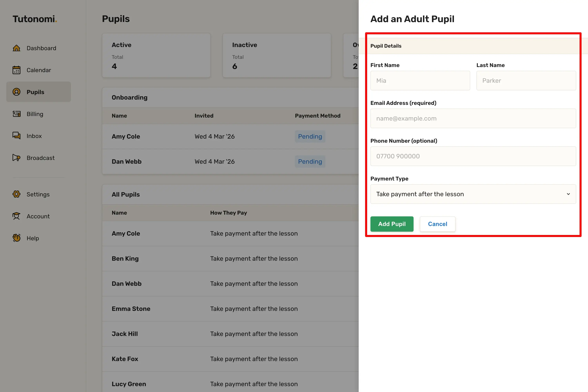Click the Billing icon in sidebar

pos(16,114)
